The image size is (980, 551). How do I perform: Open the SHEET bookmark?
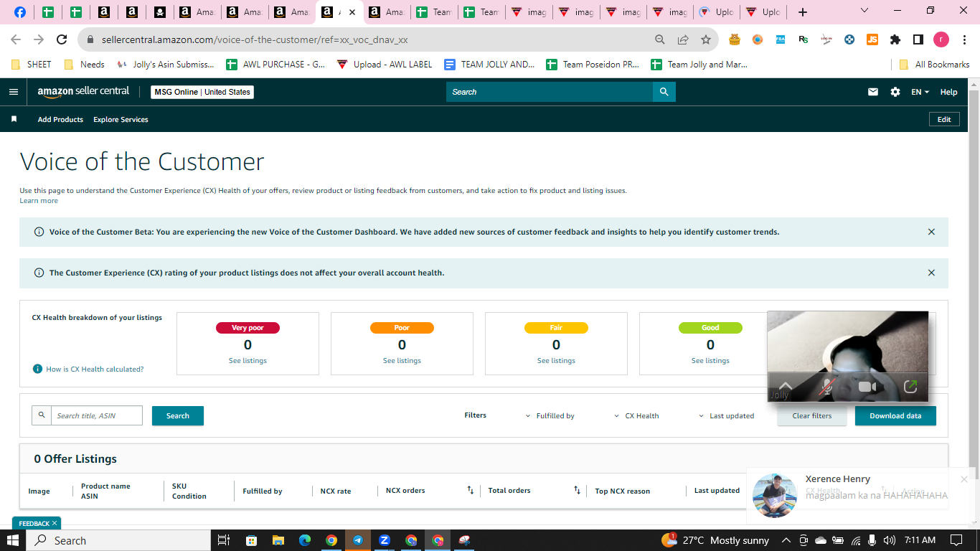pyautogui.click(x=32, y=65)
